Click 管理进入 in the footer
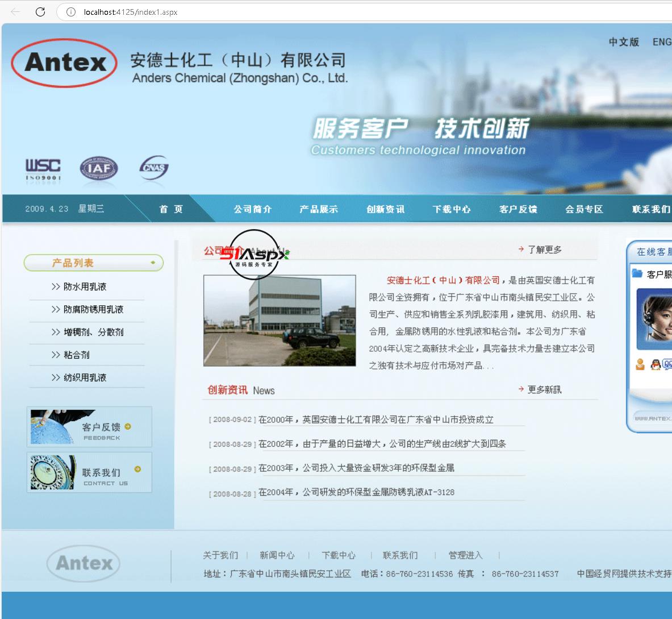Viewport: 672px width, 619px height. tap(465, 555)
